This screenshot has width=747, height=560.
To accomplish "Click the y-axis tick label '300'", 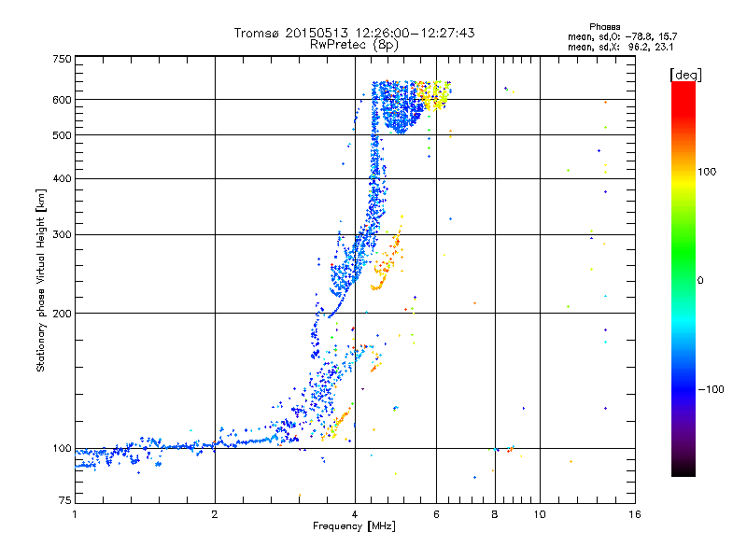I will click(x=62, y=234).
